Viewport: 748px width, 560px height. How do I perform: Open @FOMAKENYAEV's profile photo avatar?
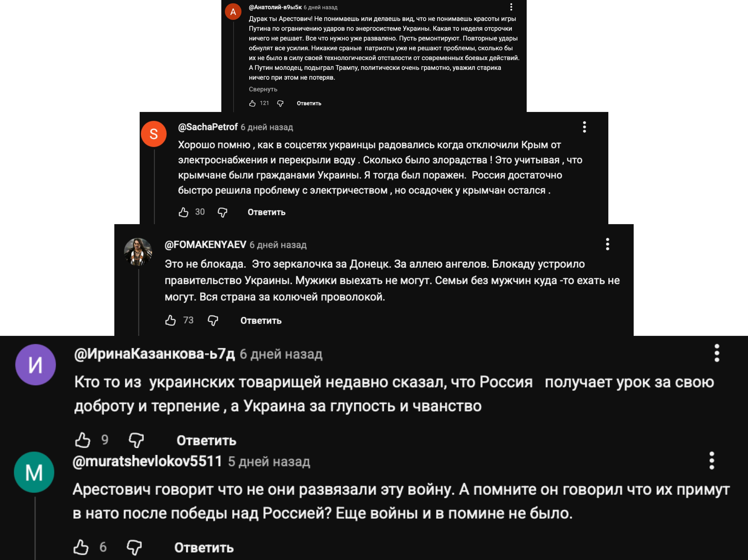138,252
